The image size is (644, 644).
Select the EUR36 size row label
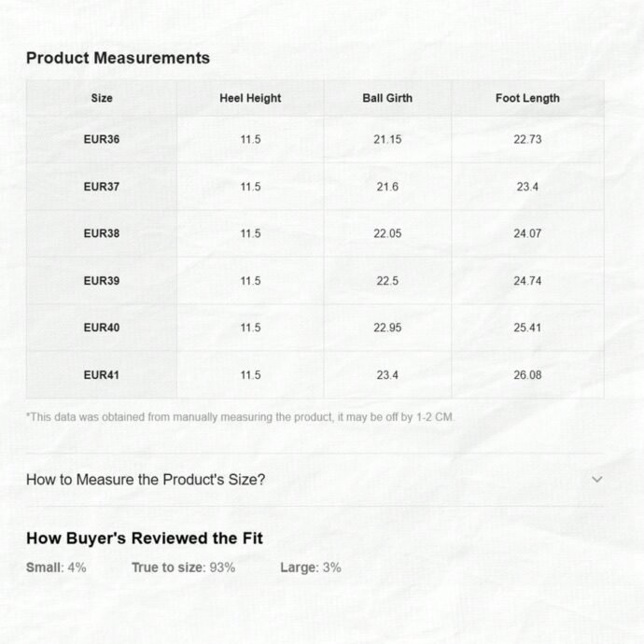click(x=102, y=139)
